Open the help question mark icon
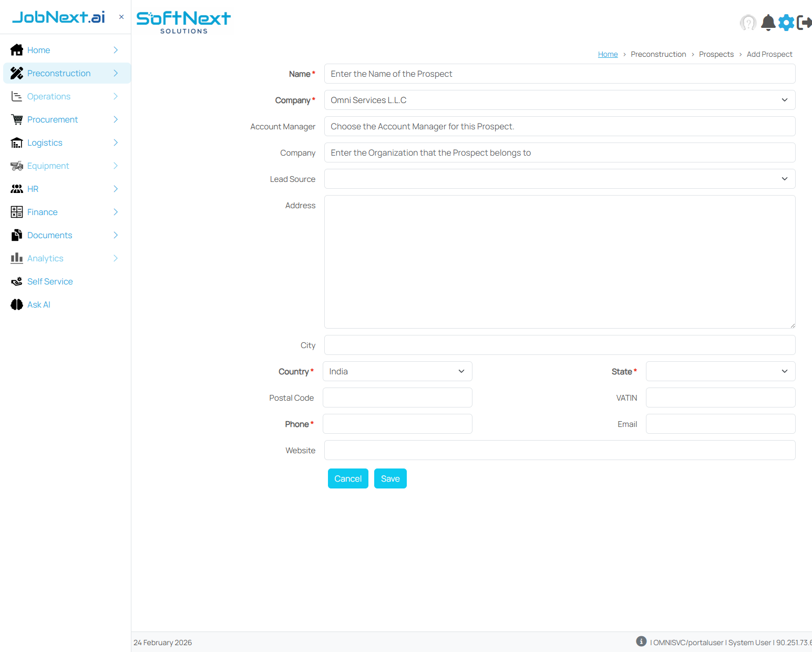The width and height of the screenshot is (812, 652). (x=748, y=23)
